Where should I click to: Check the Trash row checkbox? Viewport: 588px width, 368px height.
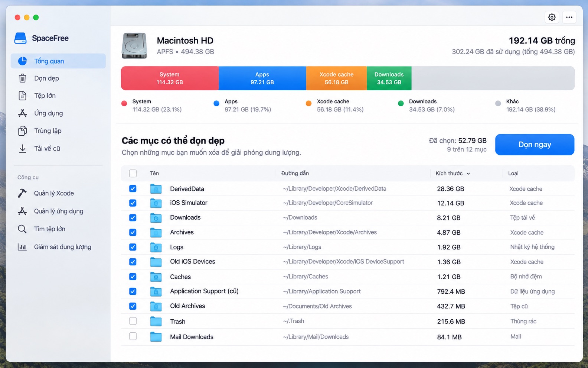pyautogui.click(x=133, y=321)
